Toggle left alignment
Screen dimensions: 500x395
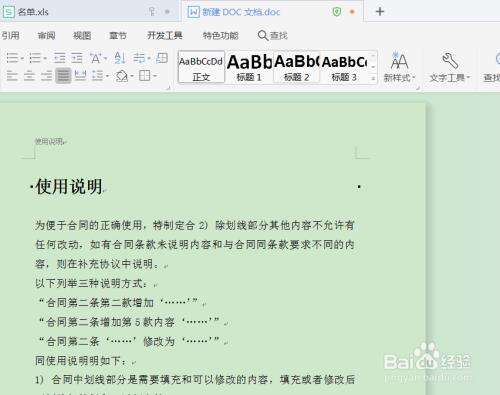click(x=12, y=76)
